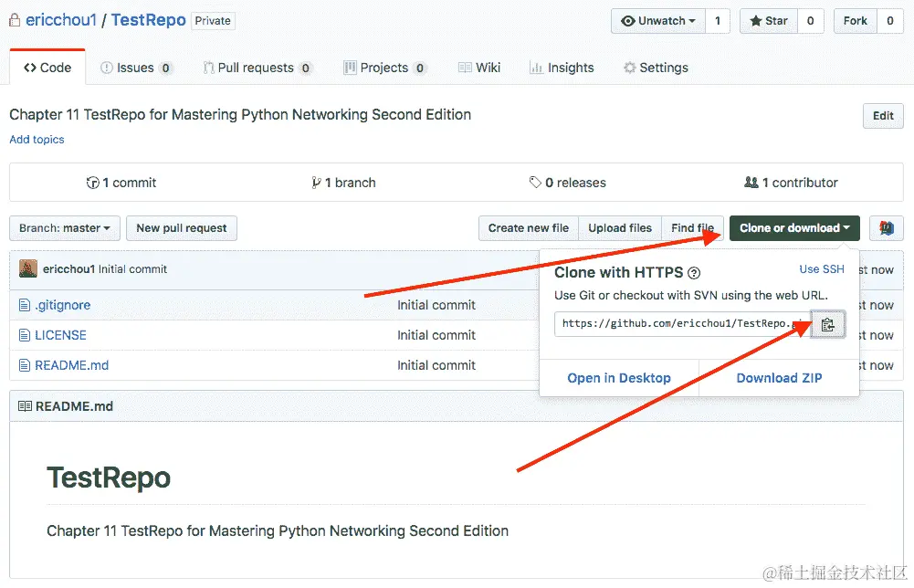Click the Upload files button
Viewport: 914px width, 588px height.
pyautogui.click(x=620, y=228)
